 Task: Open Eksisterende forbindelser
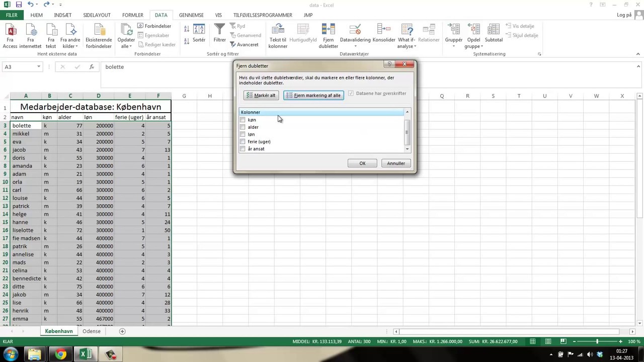click(x=99, y=36)
